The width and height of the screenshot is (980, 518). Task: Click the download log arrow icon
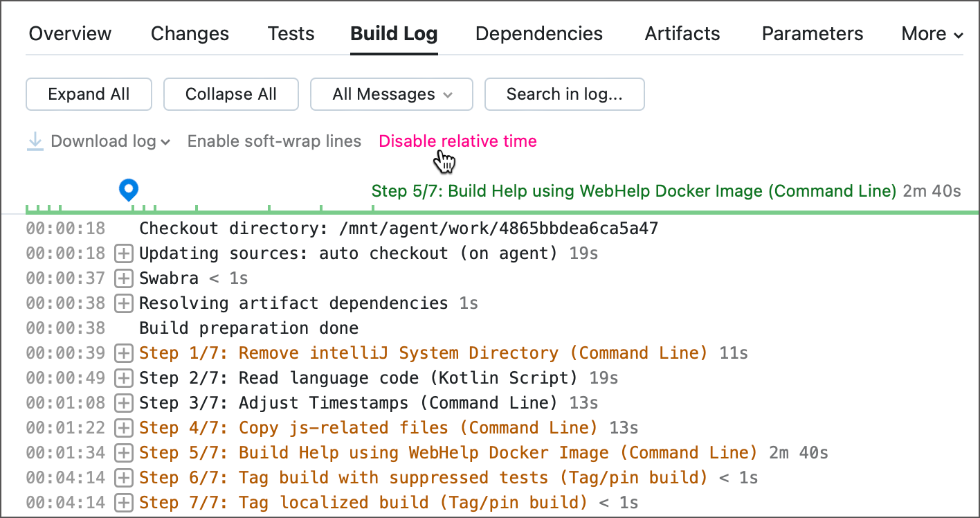[x=35, y=142]
